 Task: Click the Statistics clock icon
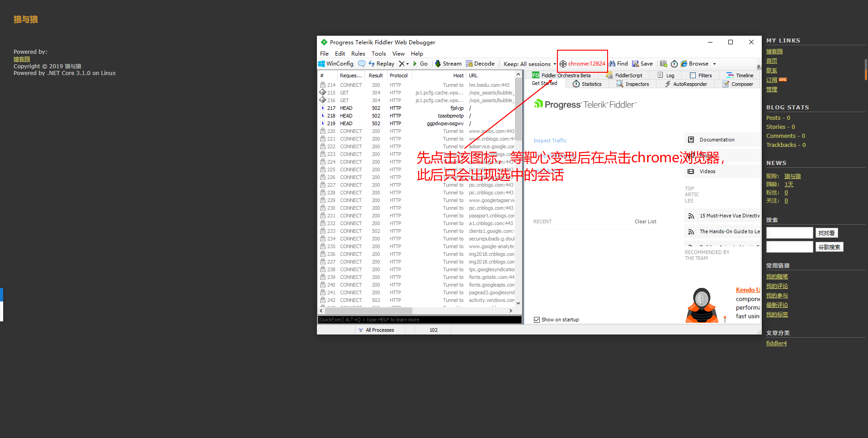coord(576,84)
